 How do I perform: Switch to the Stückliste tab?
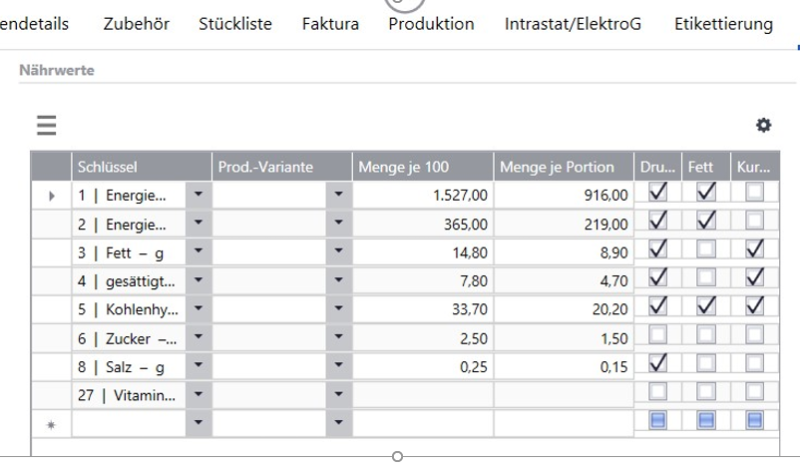(x=235, y=24)
